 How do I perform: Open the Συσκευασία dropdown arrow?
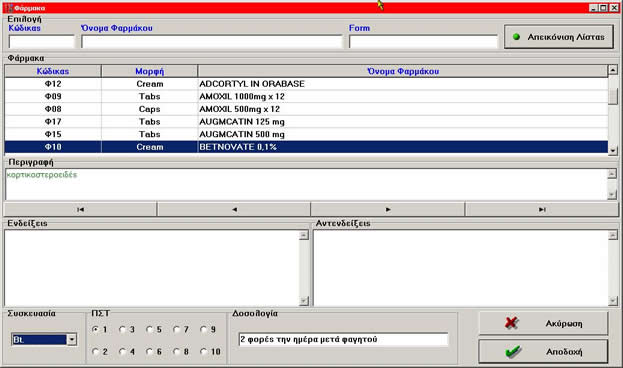click(x=72, y=339)
